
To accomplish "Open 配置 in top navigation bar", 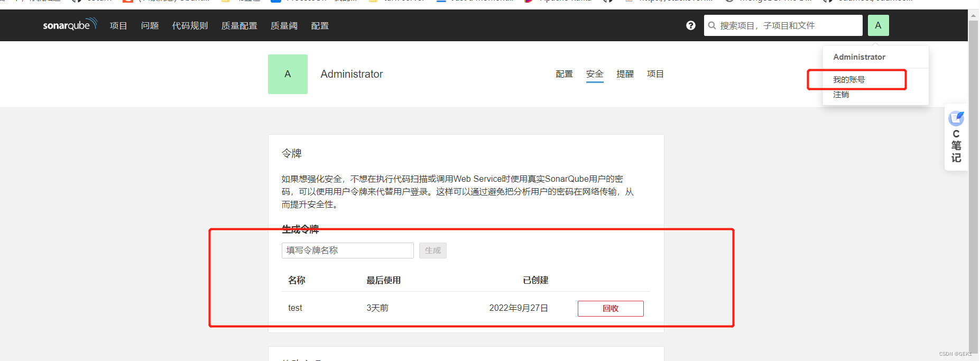I will [320, 25].
